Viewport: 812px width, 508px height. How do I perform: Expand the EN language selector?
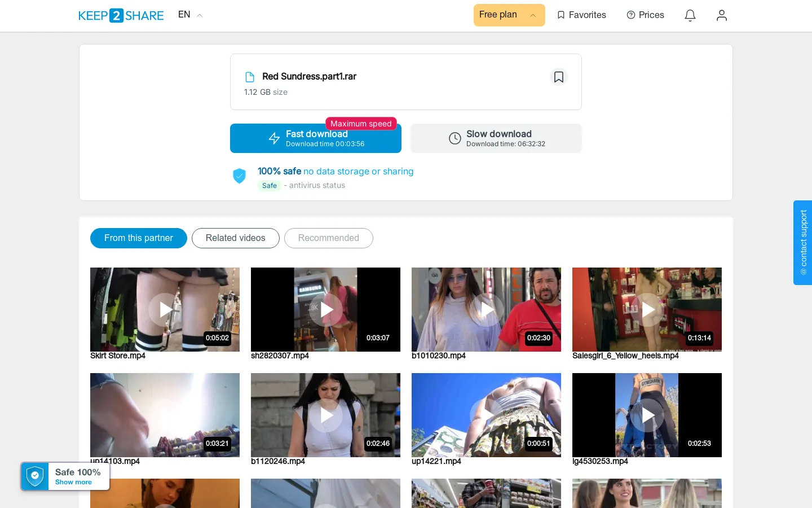click(190, 15)
